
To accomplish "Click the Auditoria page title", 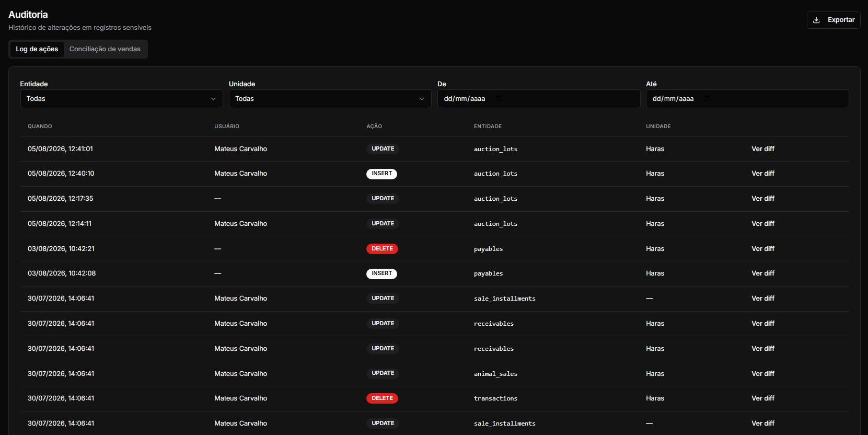I will tap(28, 15).
